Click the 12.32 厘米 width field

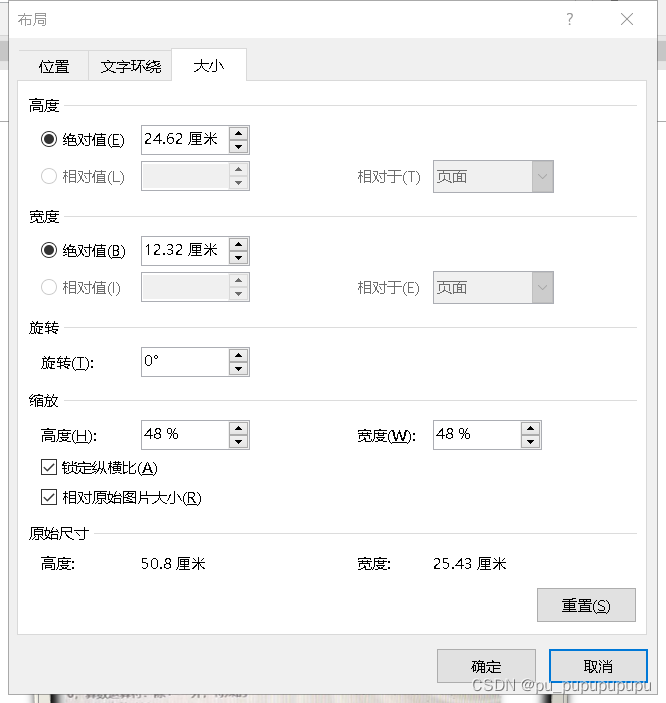pos(185,251)
